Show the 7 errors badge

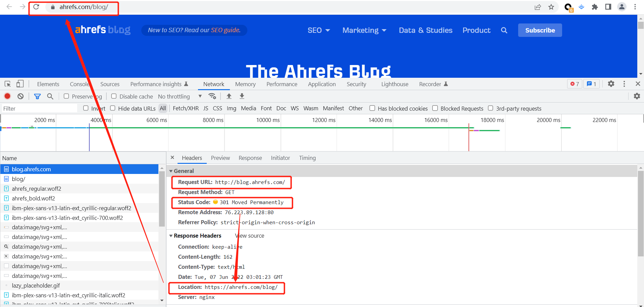pyautogui.click(x=575, y=84)
